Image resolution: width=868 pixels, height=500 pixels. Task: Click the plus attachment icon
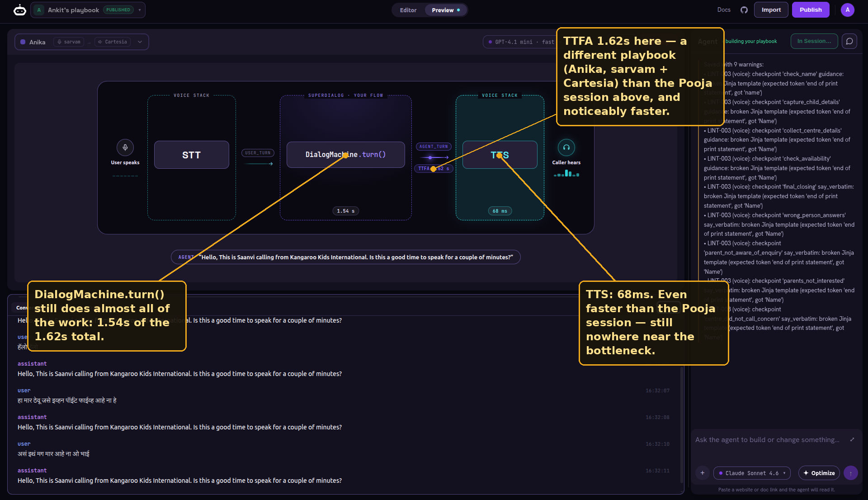tap(702, 473)
